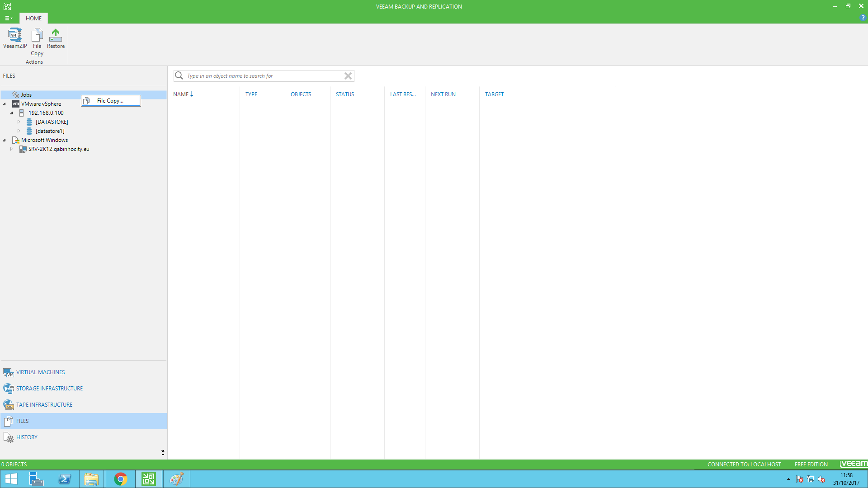Viewport: 868px width, 488px height.
Task: Open the clock showing 11:58
Action: click(x=846, y=479)
